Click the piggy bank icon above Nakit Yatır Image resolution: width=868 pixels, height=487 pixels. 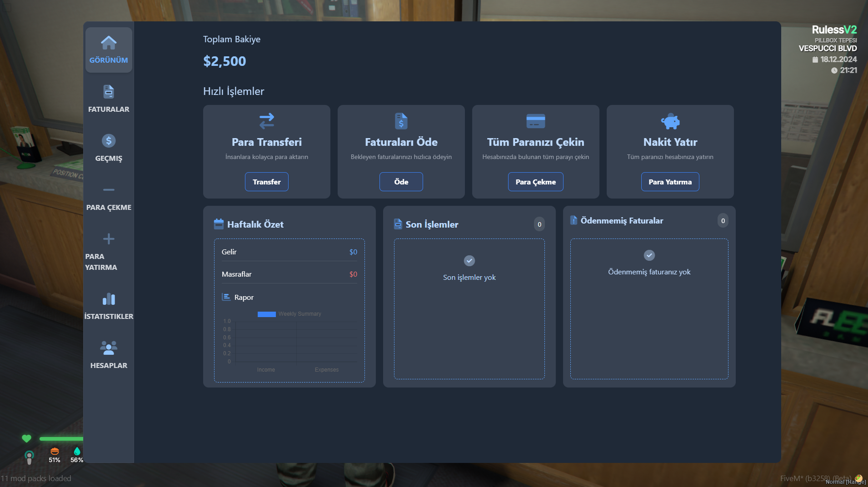[670, 121]
